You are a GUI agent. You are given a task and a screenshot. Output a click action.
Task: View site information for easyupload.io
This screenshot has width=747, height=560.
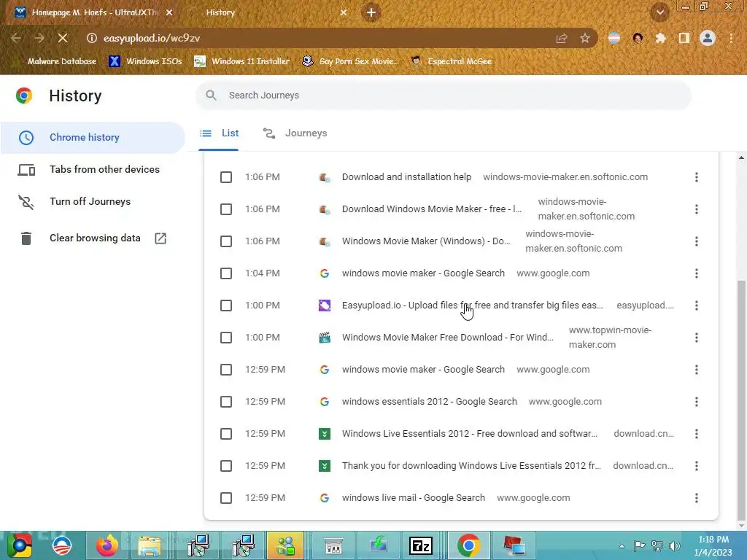(x=91, y=38)
